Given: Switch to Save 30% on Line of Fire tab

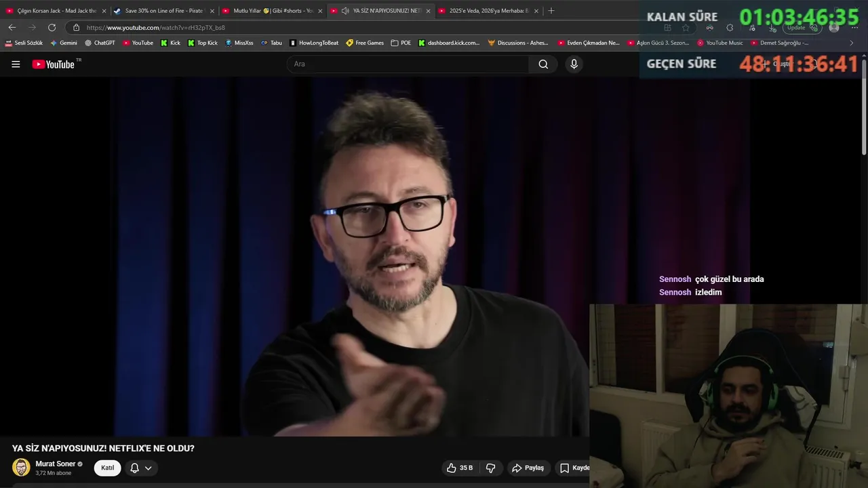Looking at the screenshot, I should (x=163, y=11).
